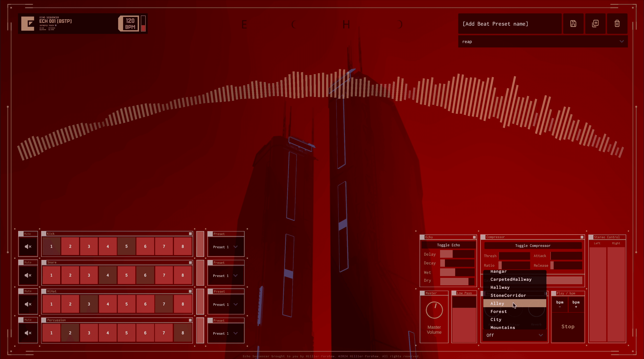Mute the Snare track

pos(28,275)
